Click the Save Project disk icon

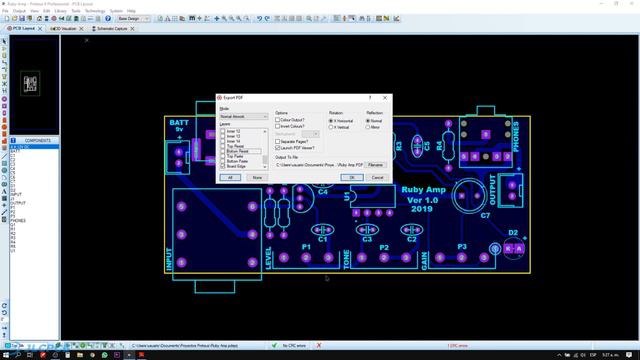[x=22, y=18]
